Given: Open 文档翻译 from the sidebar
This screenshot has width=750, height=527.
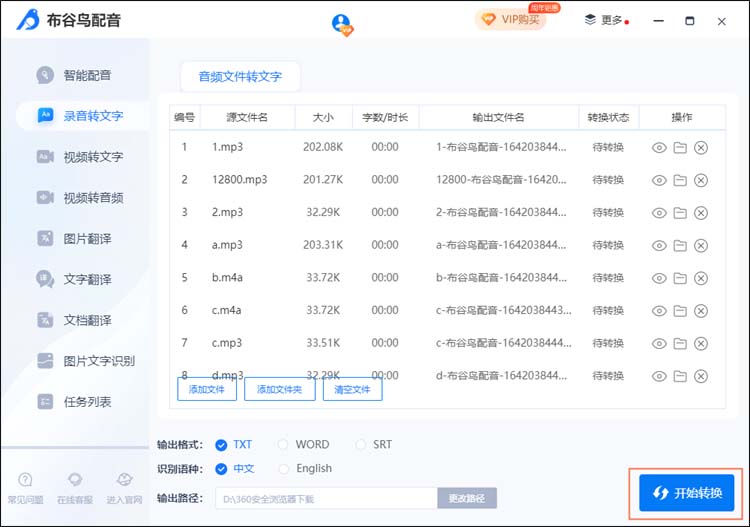Looking at the screenshot, I should pos(87,320).
